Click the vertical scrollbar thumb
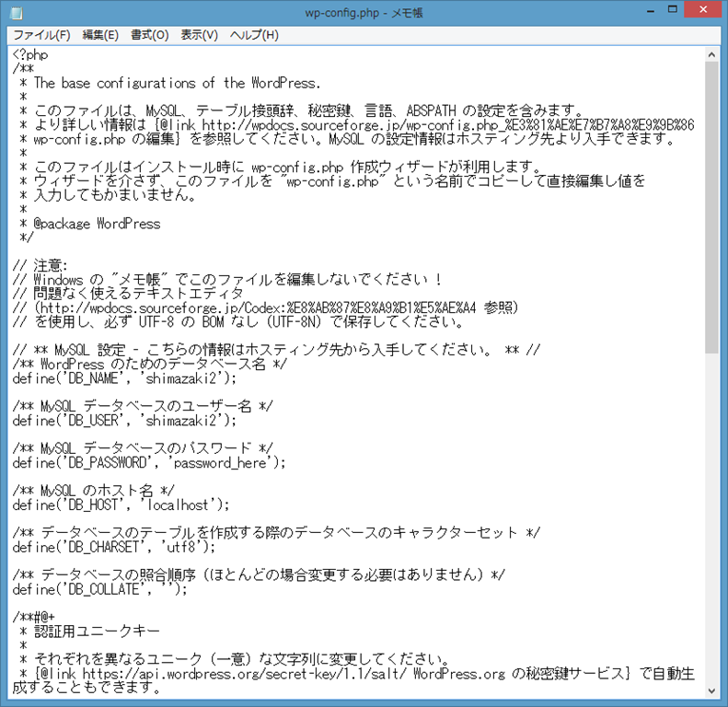This screenshot has height=707, width=728. tap(711, 208)
